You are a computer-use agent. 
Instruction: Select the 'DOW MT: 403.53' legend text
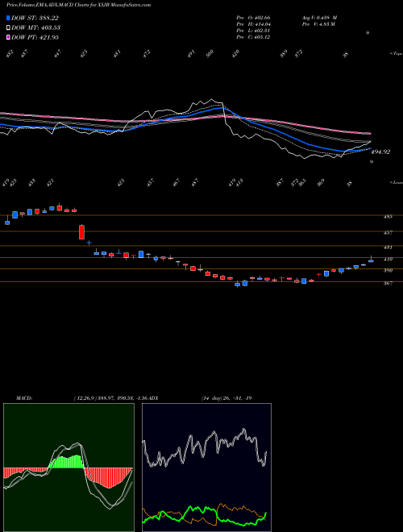coord(36,27)
